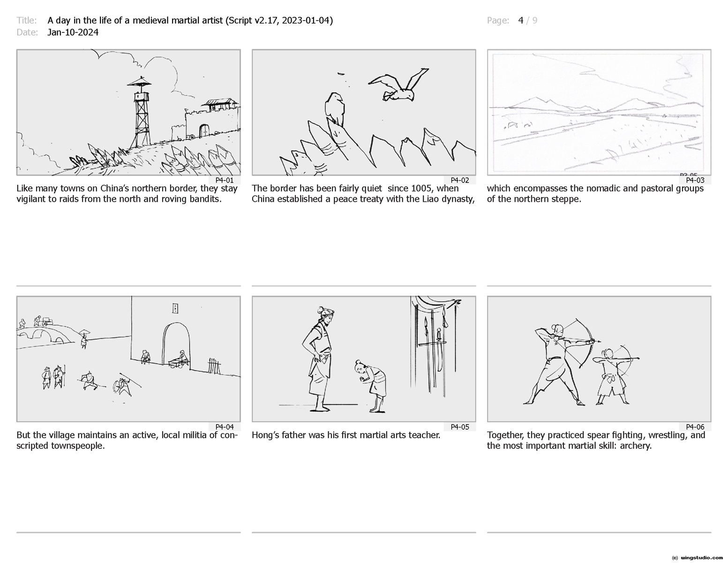The height and width of the screenshot is (563, 728).
Task: Open the archery practice panel P4-06
Action: [x=599, y=359]
